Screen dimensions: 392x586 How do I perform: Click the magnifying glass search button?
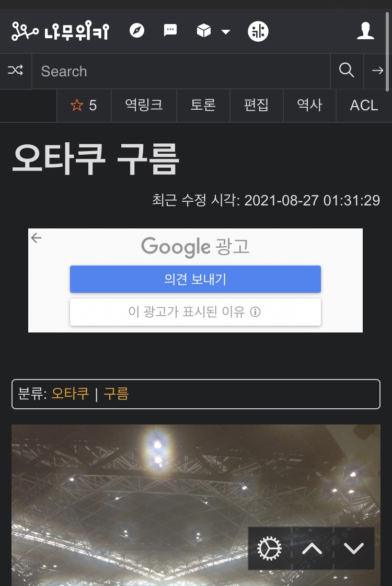pyautogui.click(x=347, y=70)
